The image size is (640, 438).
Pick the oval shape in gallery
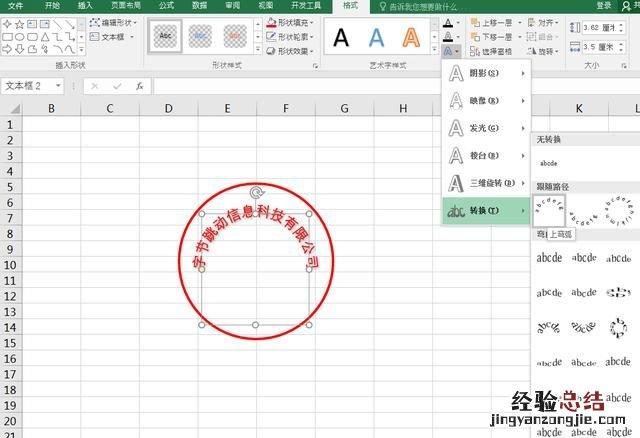tap(19, 37)
